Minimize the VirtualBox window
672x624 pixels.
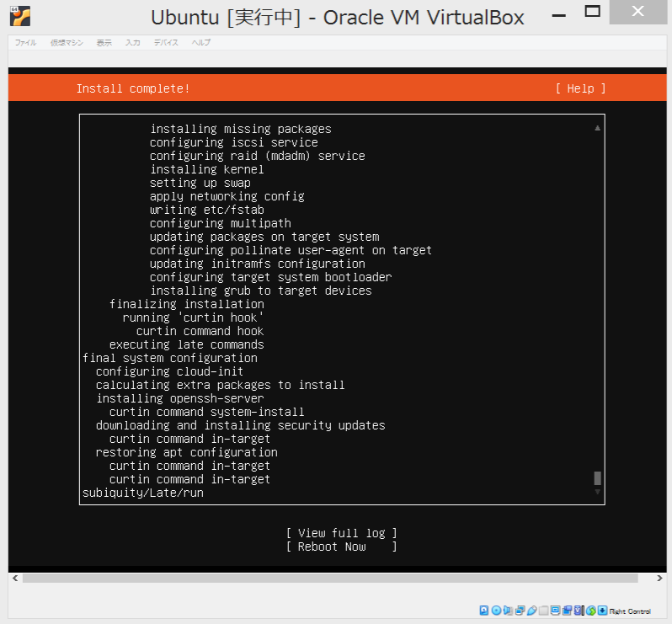point(559,15)
